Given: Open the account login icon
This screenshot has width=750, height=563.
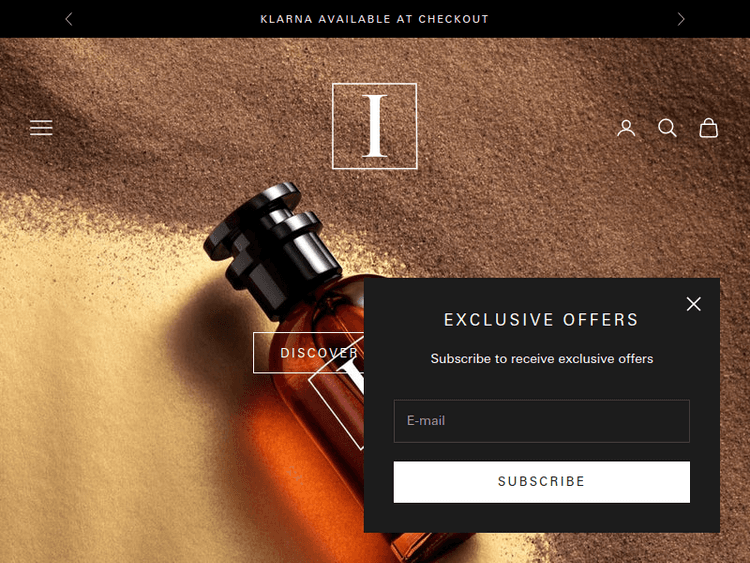Looking at the screenshot, I should (x=626, y=128).
